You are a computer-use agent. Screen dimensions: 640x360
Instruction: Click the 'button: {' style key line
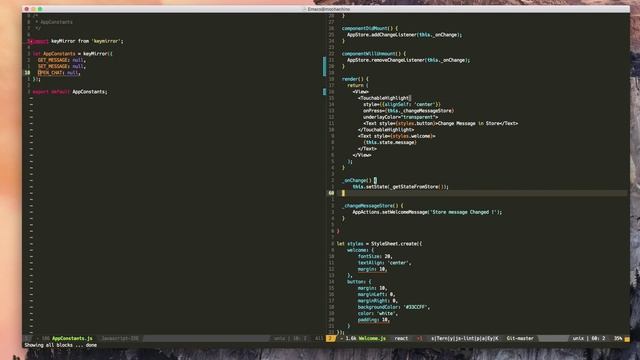tap(359, 282)
